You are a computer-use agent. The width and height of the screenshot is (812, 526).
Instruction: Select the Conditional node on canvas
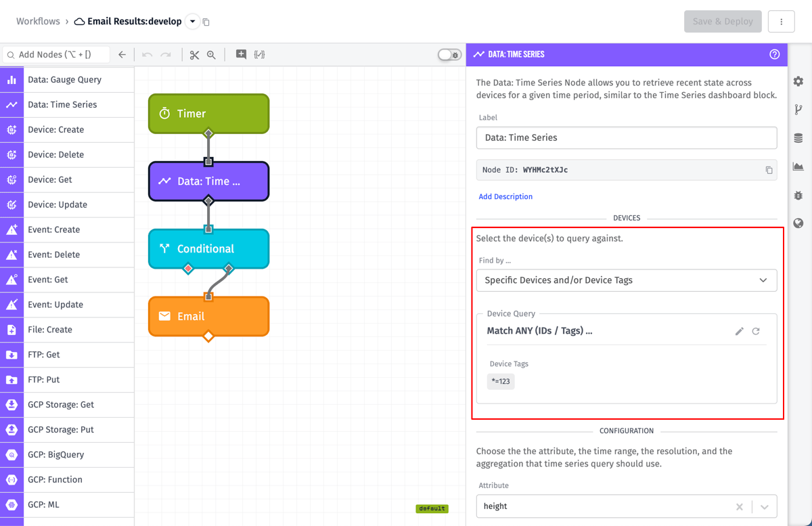point(208,249)
